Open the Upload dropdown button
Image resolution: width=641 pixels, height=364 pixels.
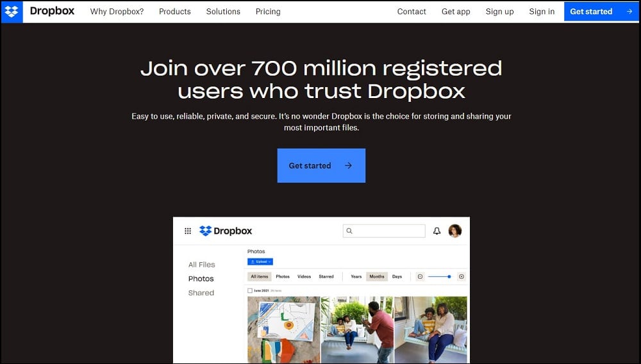tap(260, 261)
